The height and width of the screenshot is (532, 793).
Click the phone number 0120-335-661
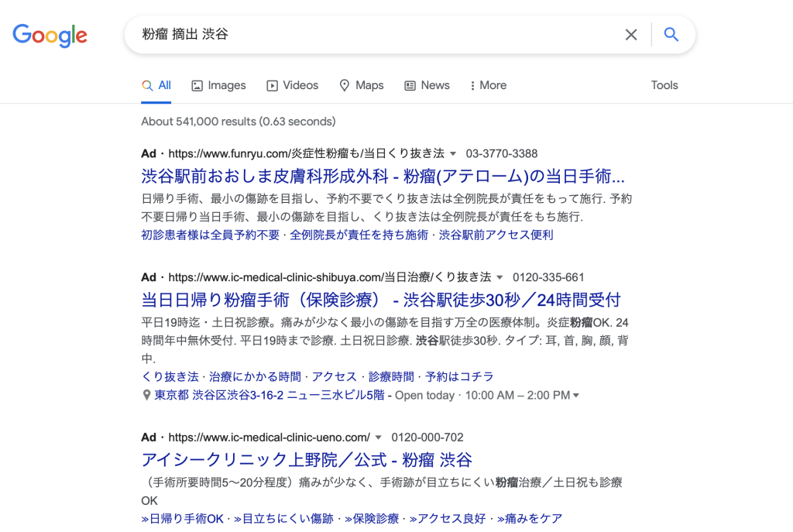pos(549,278)
